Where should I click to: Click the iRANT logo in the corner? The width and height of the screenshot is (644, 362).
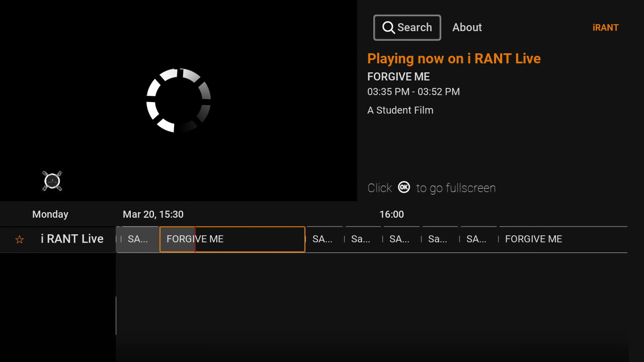coord(605,28)
